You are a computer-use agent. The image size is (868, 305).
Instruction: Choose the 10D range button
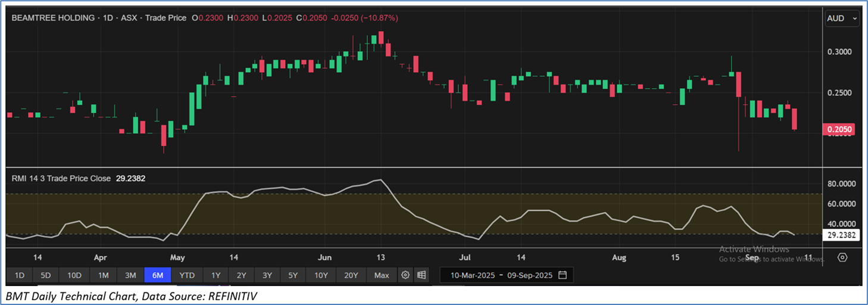[74, 275]
